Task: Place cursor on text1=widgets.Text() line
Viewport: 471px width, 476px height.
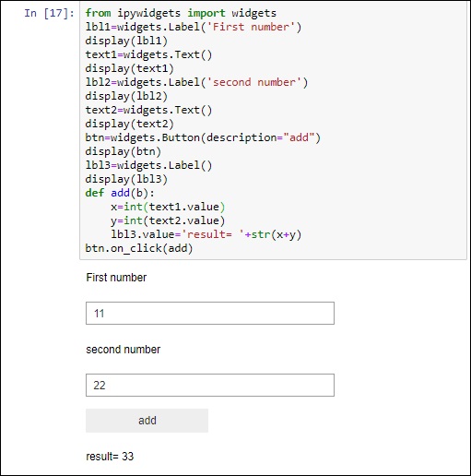Action: [x=148, y=54]
